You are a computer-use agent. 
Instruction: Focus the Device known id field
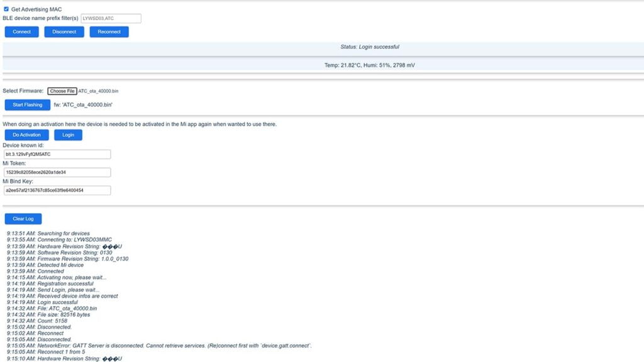pos(57,155)
